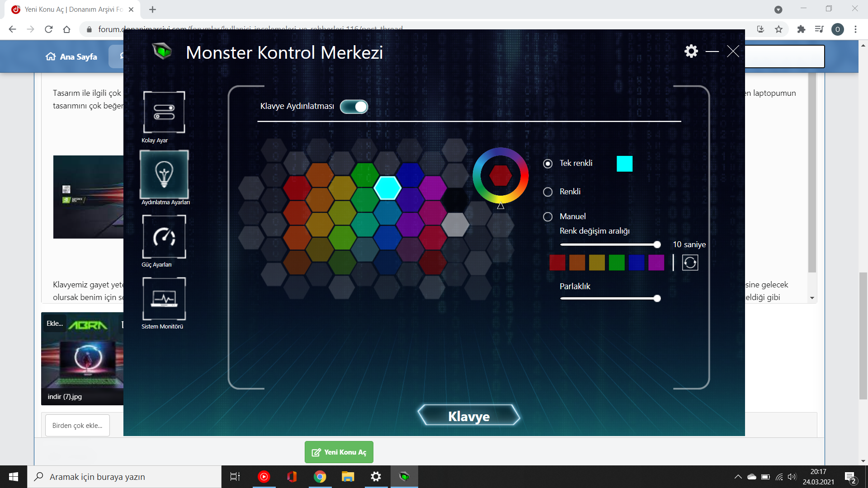This screenshot has height=488, width=868.
Task: Click the color cycle refresh icon
Action: [690, 263]
